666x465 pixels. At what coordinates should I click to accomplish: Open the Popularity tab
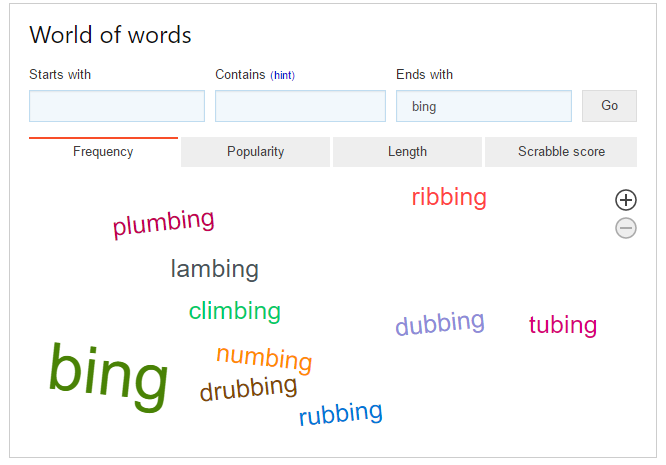pyautogui.click(x=255, y=152)
